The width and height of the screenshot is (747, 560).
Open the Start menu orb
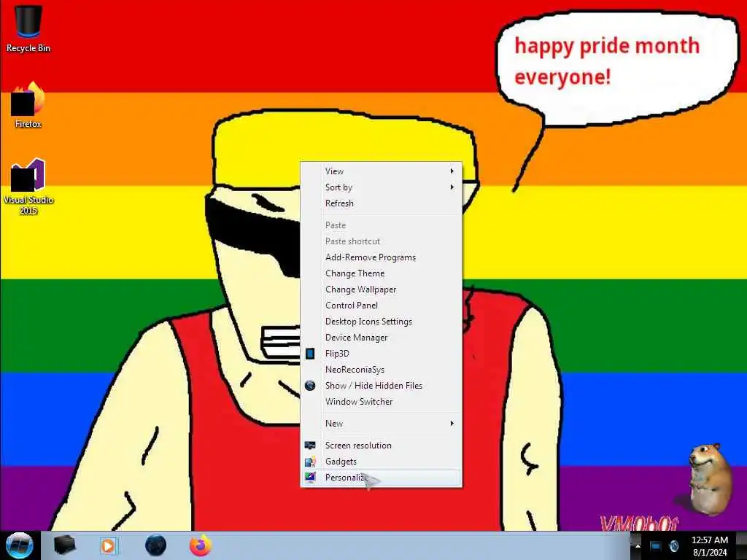point(19,545)
